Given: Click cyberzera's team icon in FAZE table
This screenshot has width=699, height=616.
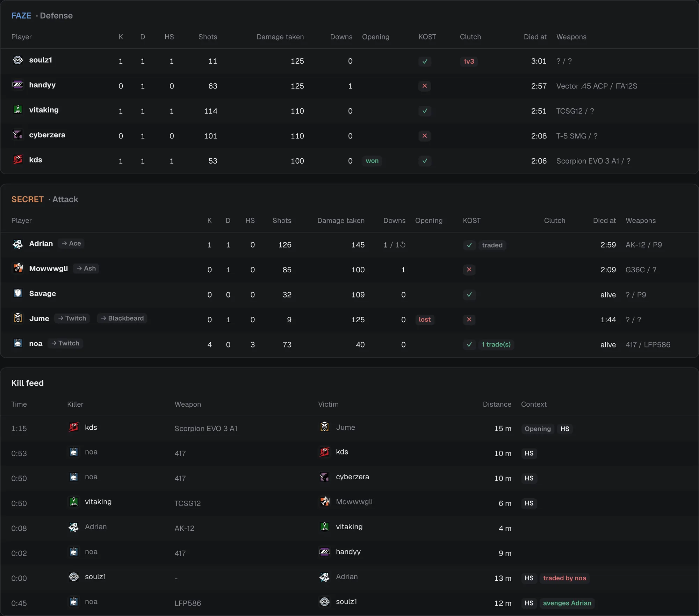Looking at the screenshot, I should pyautogui.click(x=18, y=135).
